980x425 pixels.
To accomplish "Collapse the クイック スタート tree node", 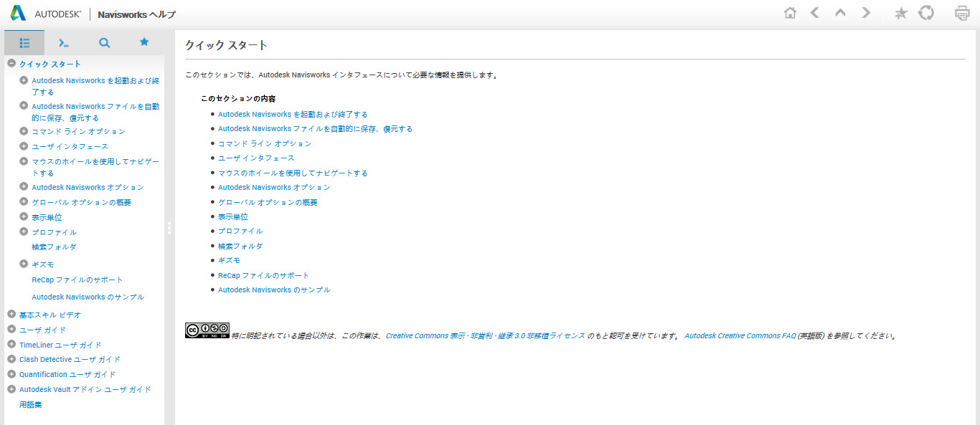I will [x=11, y=64].
